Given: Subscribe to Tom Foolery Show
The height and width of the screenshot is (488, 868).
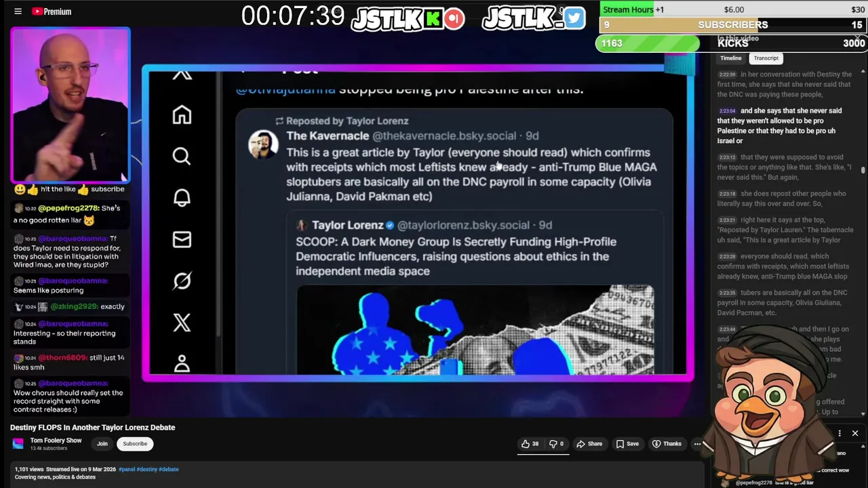Looking at the screenshot, I should click(x=135, y=444).
